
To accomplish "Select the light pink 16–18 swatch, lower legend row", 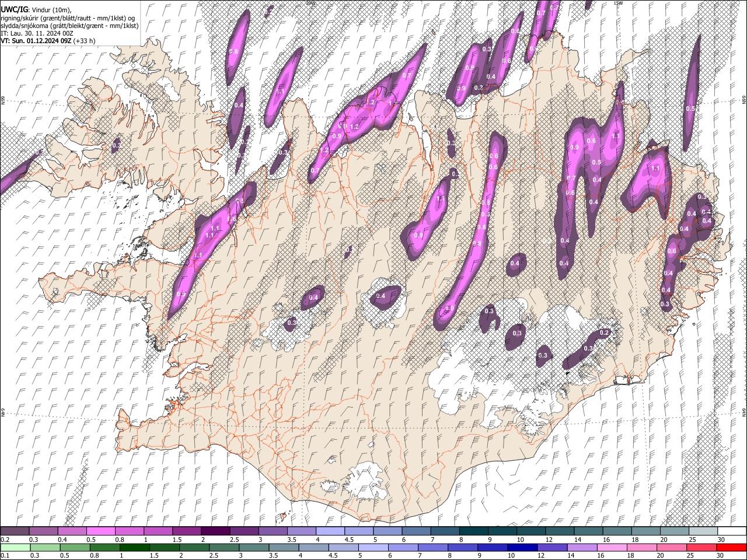I will tap(613, 547).
